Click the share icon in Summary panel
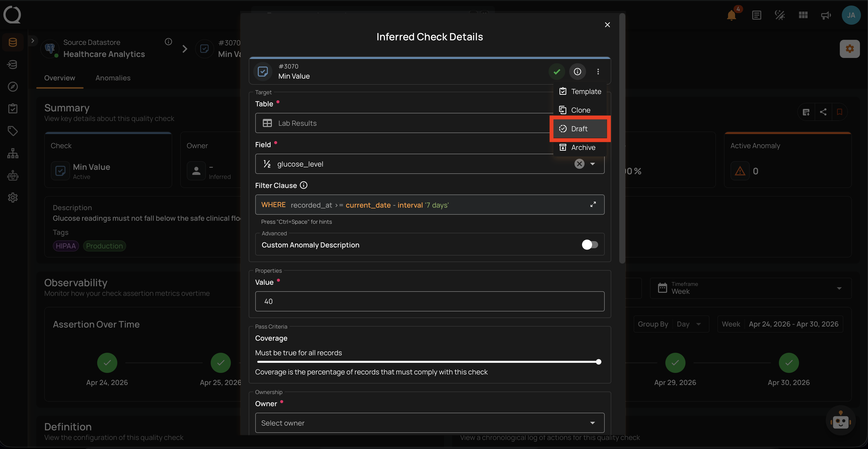The height and width of the screenshot is (449, 868). (x=823, y=112)
